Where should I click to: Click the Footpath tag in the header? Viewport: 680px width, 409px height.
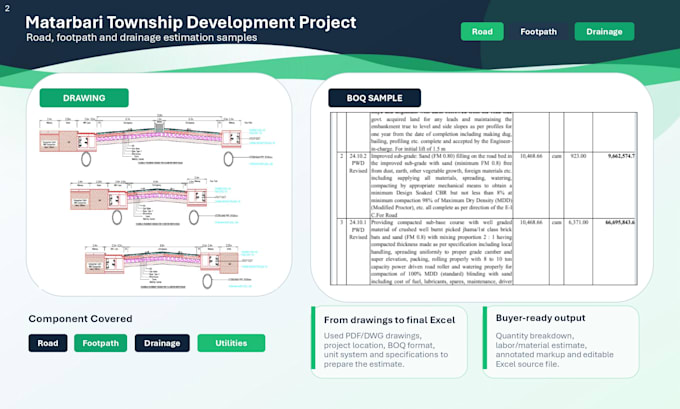point(538,32)
